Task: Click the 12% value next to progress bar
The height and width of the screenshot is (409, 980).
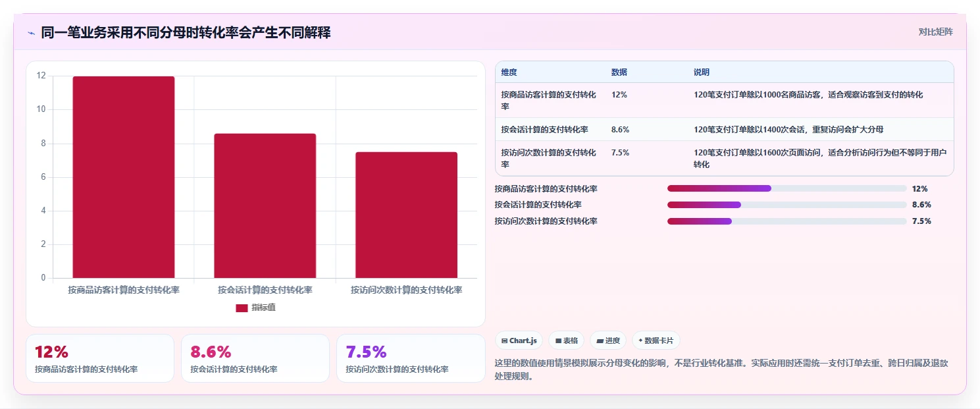Action: (x=919, y=189)
